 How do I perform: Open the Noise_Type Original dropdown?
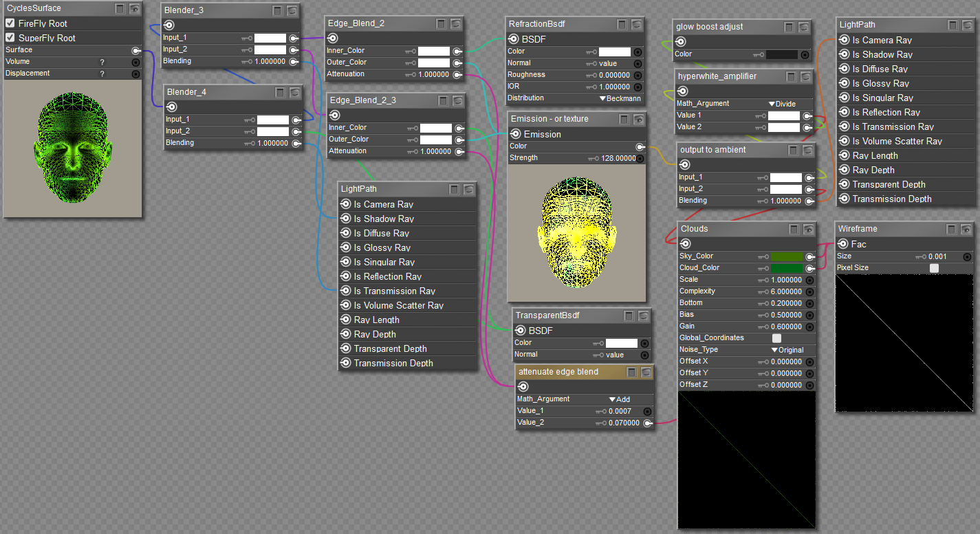(787, 350)
